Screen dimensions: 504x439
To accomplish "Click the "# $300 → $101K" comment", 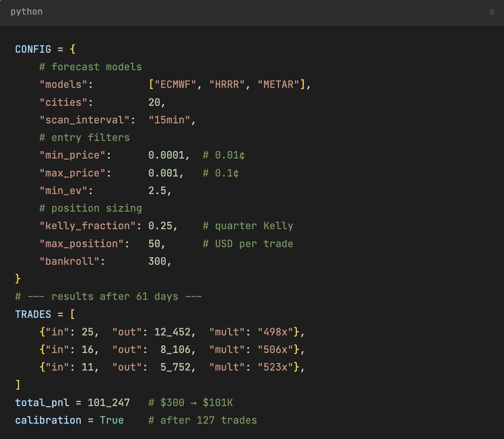I will pos(191,402).
